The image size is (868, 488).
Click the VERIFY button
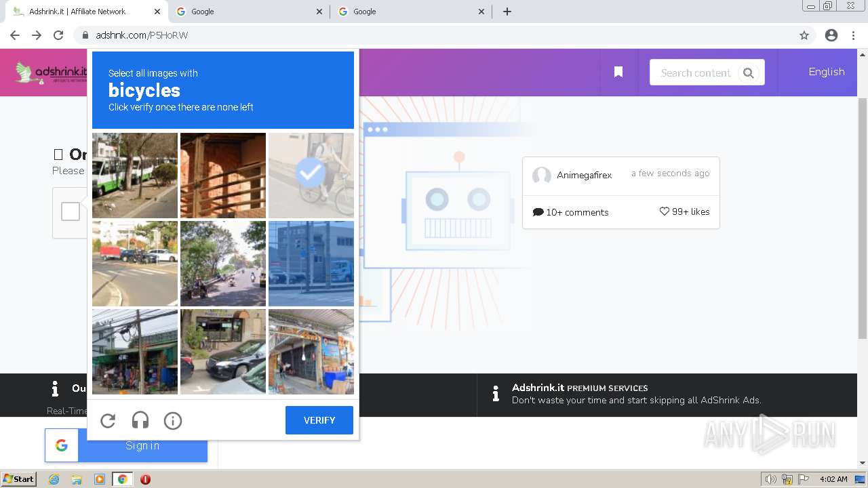[x=319, y=420]
